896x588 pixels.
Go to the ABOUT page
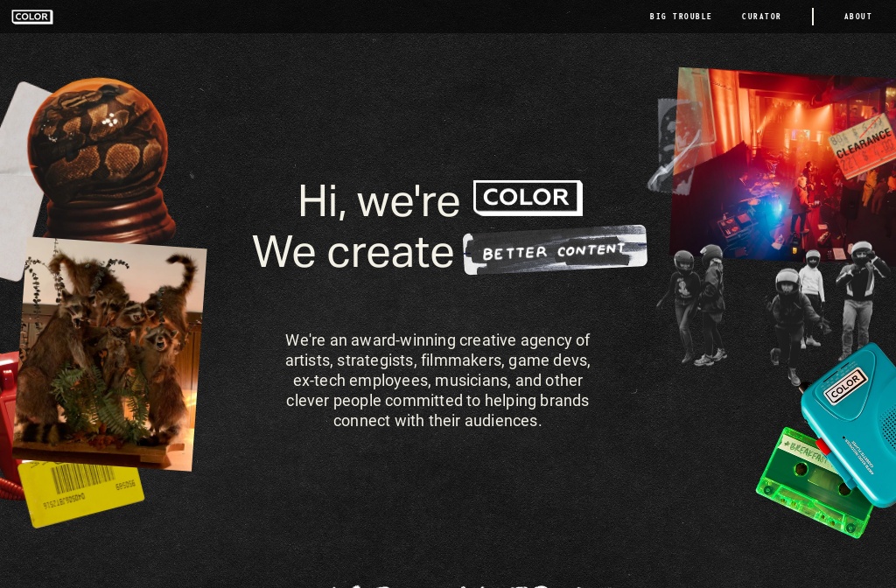(x=857, y=17)
